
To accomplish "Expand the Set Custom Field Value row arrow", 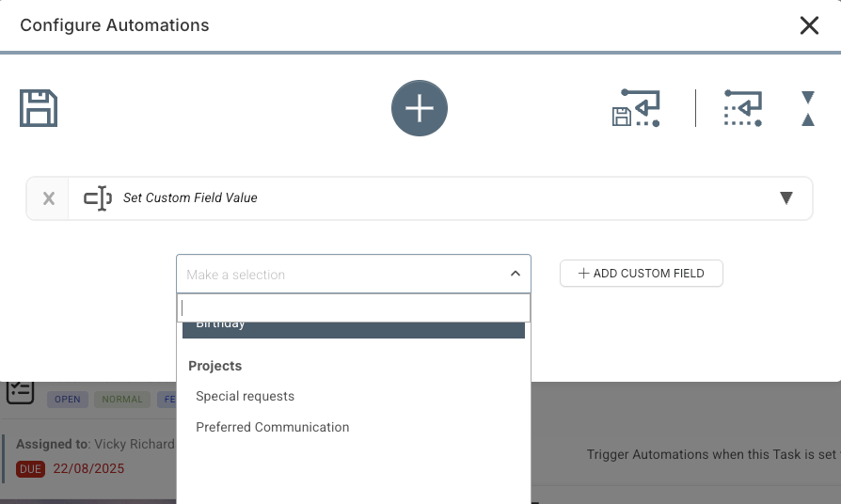I will 785,197.
